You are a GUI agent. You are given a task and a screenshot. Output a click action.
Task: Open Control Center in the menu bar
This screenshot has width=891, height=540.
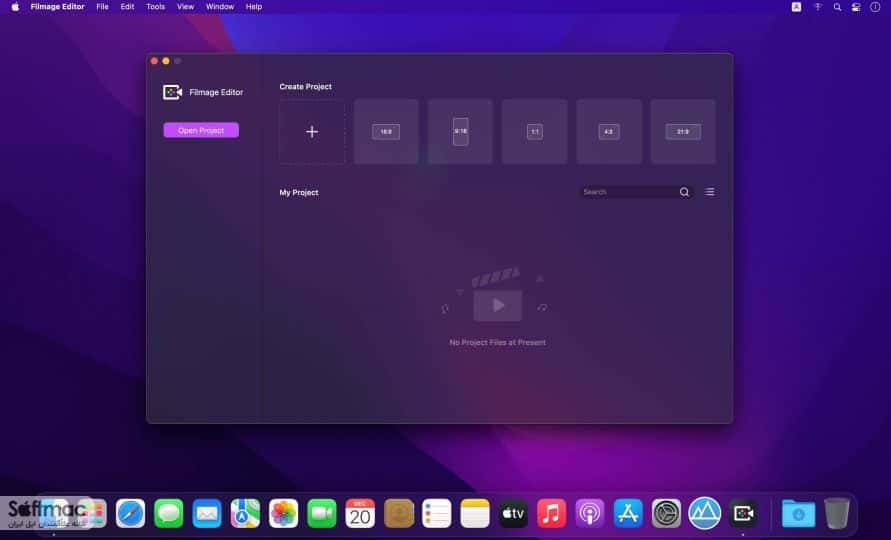(x=856, y=7)
